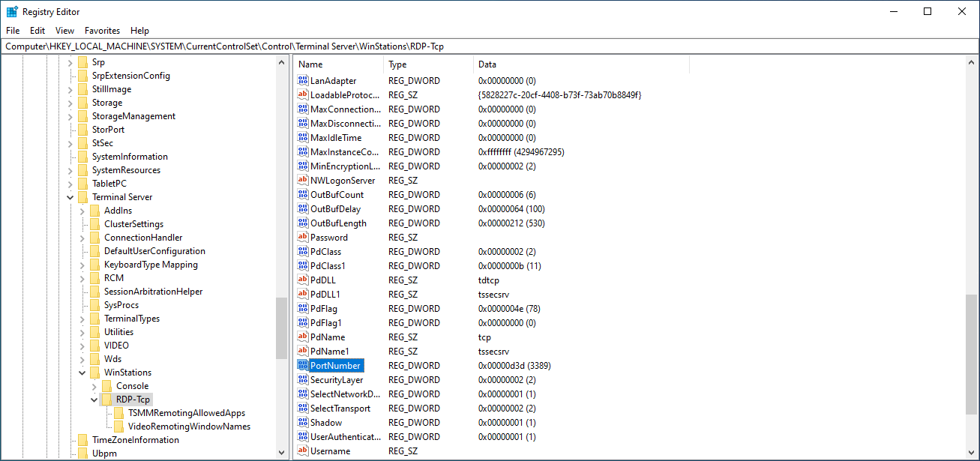Click the DWORD icon beside LanAdapter
This screenshot has width=980, height=461.
(303, 80)
